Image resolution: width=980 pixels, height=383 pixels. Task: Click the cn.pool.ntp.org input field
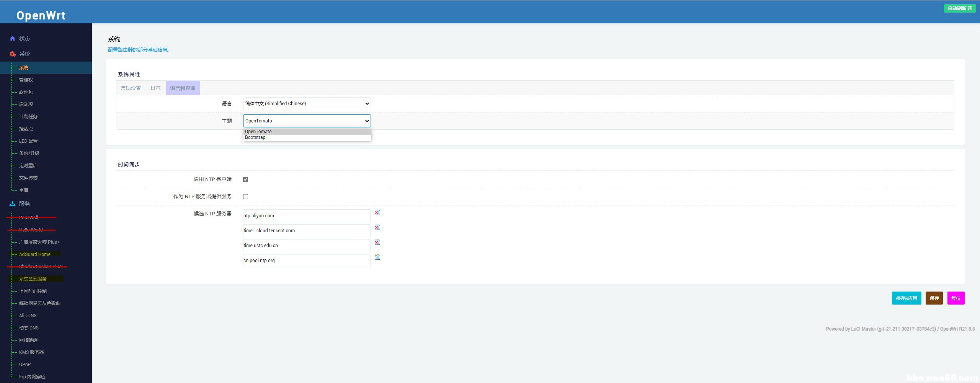(x=306, y=261)
